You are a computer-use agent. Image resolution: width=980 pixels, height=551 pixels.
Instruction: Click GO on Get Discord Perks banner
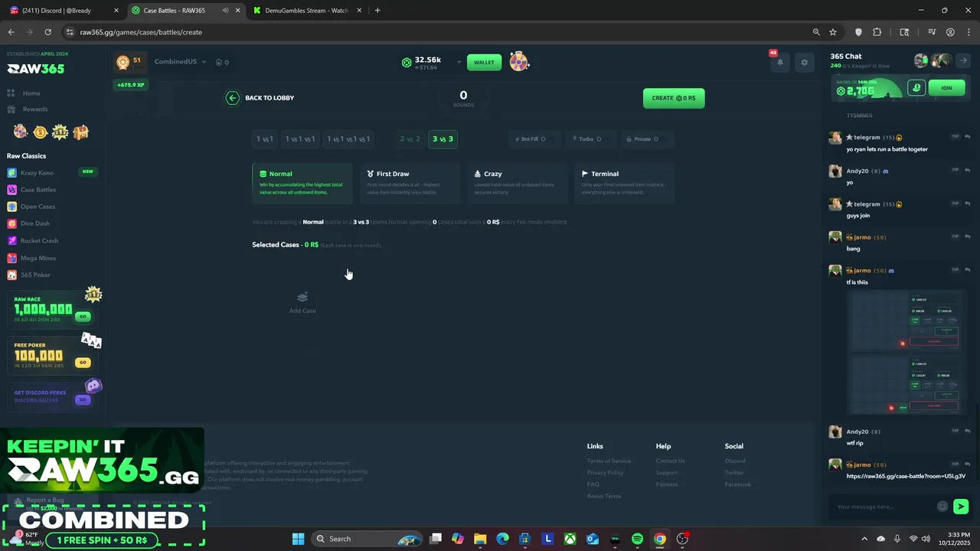pyautogui.click(x=83, y=399)
